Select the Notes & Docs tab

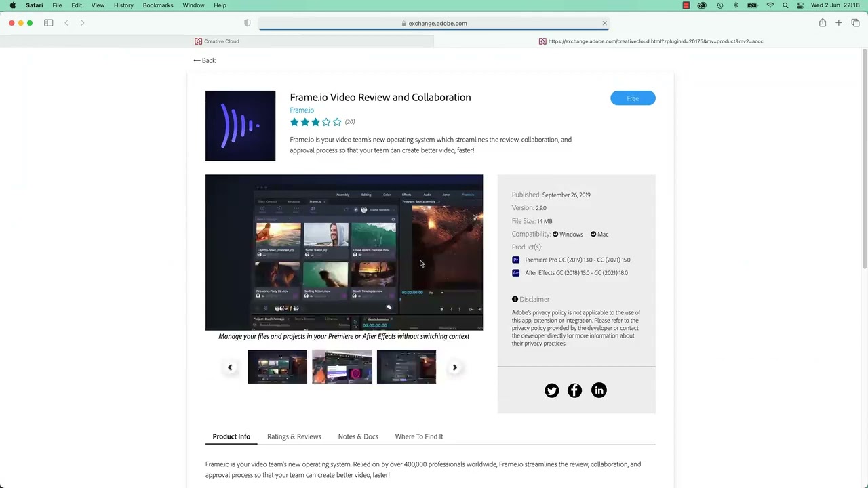[358, 436]
